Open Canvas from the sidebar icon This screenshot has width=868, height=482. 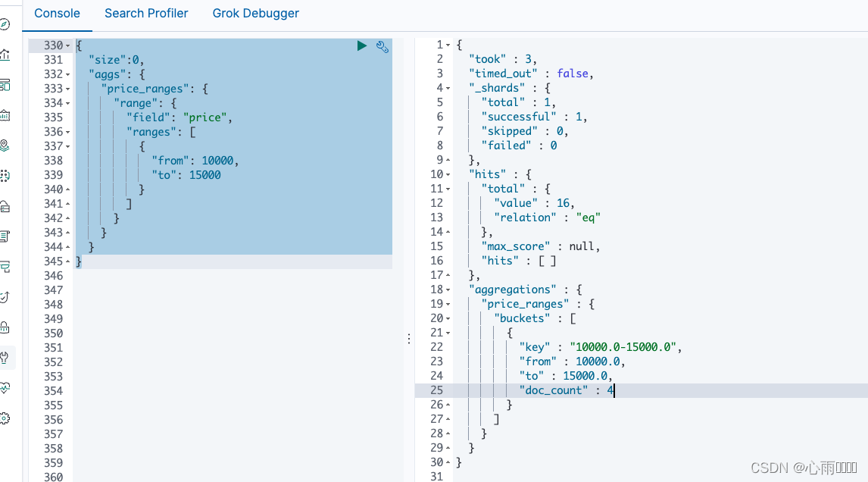(5, 115)
